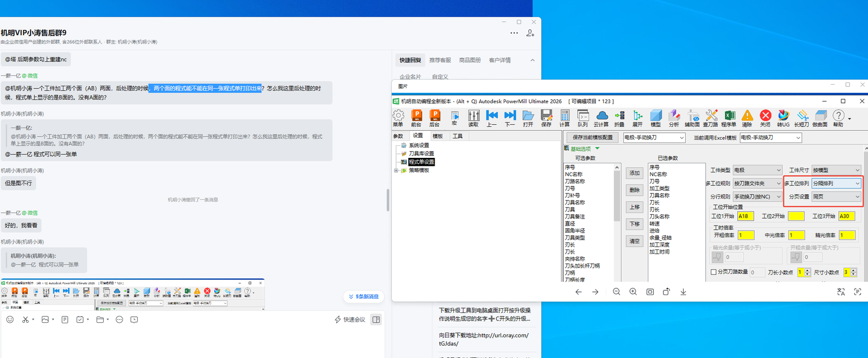
Task: Click the 宏 macro toolbar icon
Action: [x=455, y=118]
